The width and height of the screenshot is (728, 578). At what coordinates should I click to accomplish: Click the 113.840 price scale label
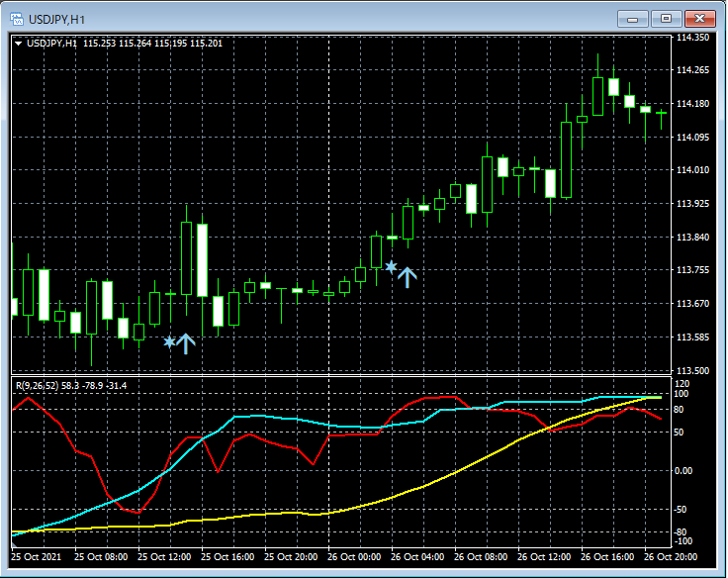[692, 237]
